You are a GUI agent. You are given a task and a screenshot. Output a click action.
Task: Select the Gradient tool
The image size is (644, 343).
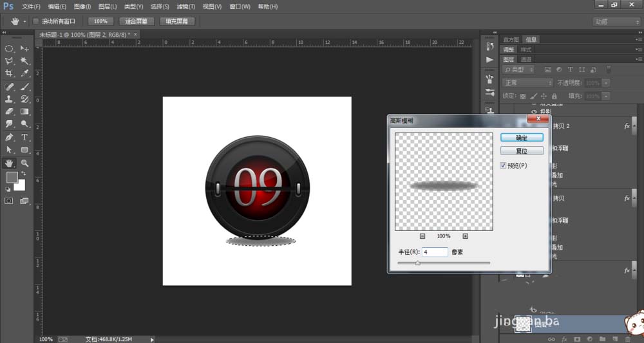coord(24,111)
